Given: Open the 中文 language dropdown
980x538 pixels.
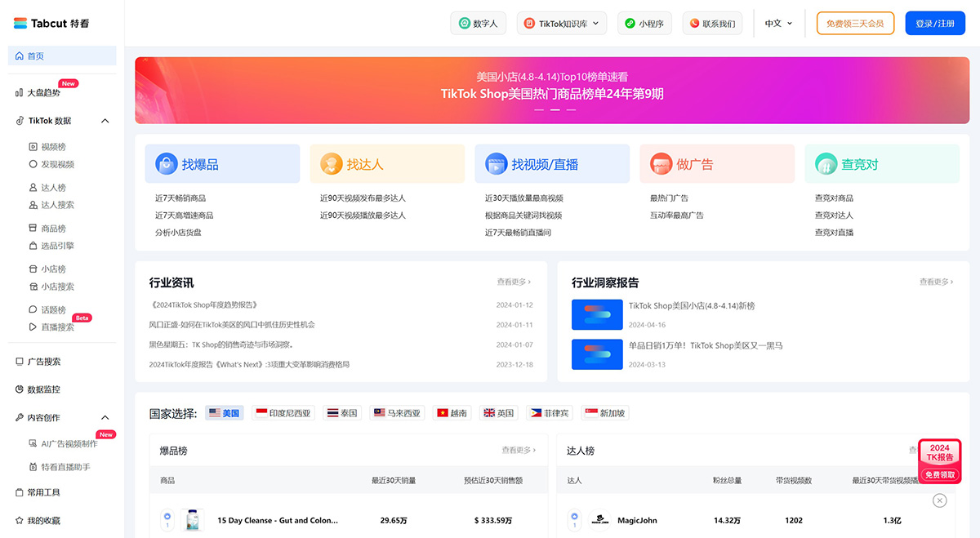Looking at the screenshot, I should click(775, 23).
